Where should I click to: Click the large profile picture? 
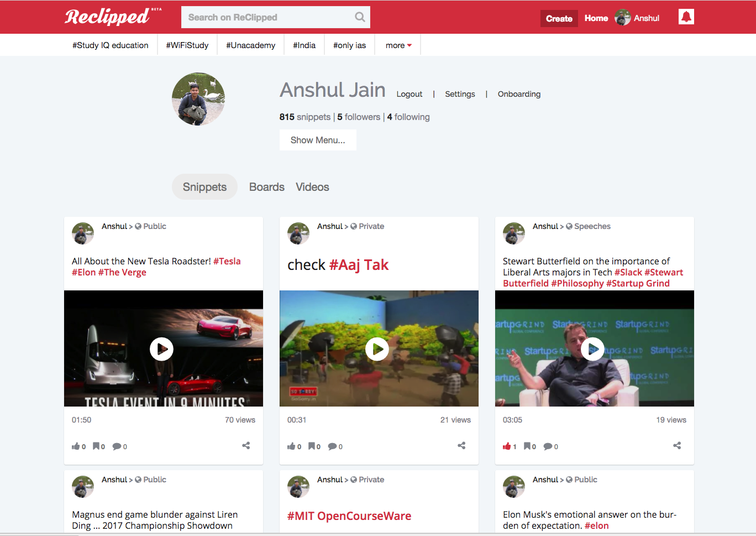tap(198, 99)
